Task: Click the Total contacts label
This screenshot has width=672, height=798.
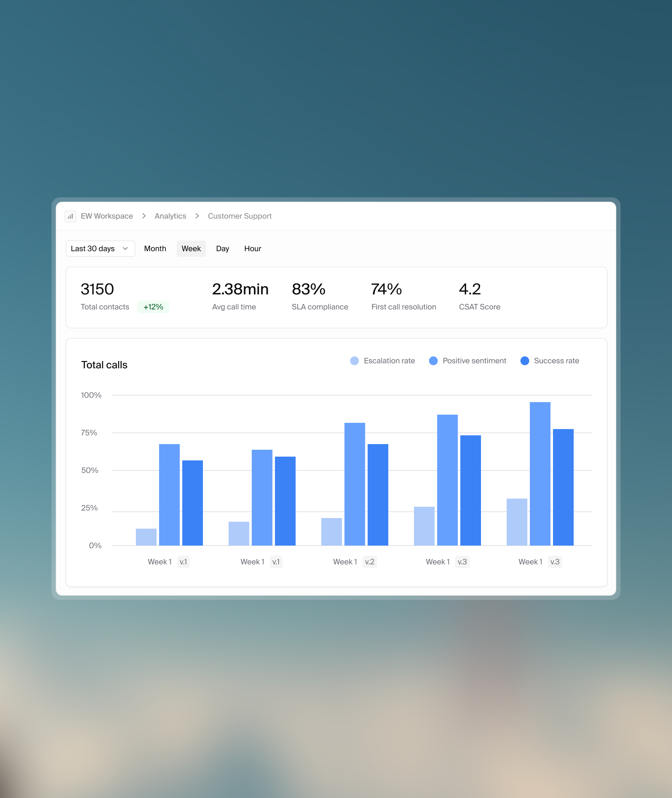Action: pos(105,307)
